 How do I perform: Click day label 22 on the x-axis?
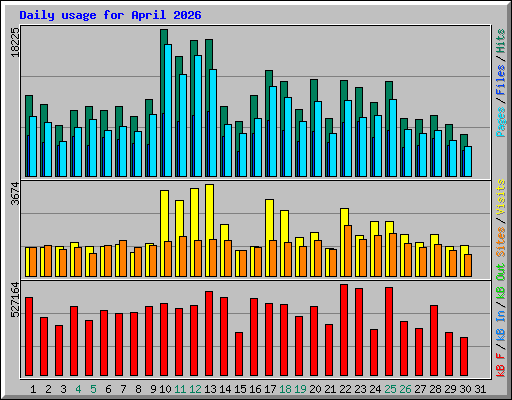(x=345, y=389)
